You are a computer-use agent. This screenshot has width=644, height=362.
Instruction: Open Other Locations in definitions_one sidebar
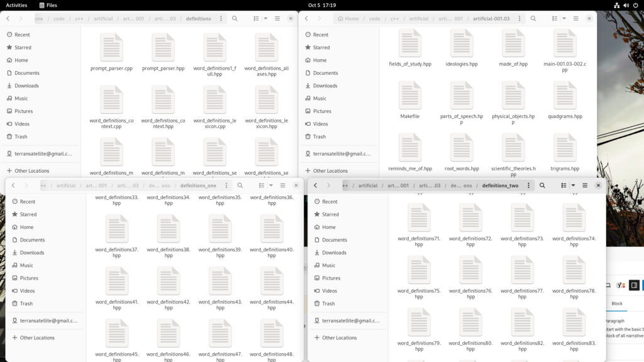click(x=37, y=337)
